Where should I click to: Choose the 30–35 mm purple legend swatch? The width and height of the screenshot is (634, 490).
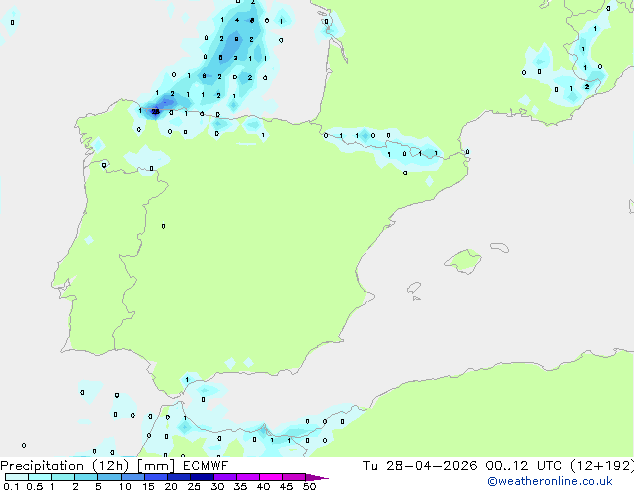(x=225, y=477)
